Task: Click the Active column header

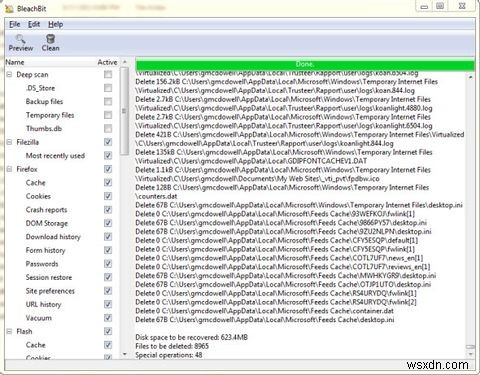Action: click(x=107, y=62)
